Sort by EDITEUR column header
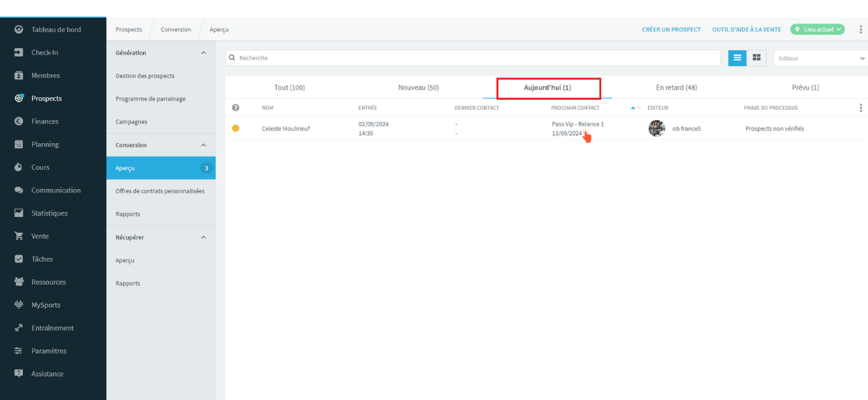 [658, 107]
